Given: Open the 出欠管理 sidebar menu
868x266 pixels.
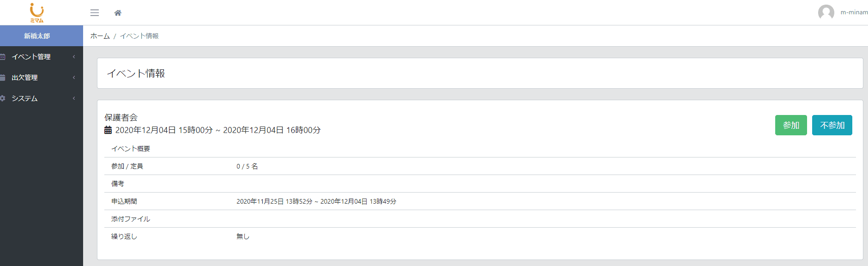Looking at the screenshot, I should click(25, 78).
